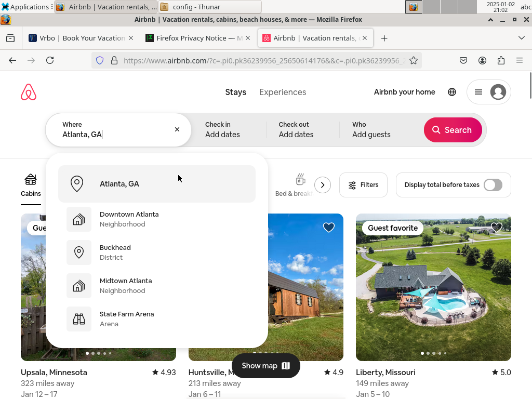Open Firefox account icon
Image resolution: width=532 pixels, height=399 pixels.
pyautogui.click(x=482, y=60)
